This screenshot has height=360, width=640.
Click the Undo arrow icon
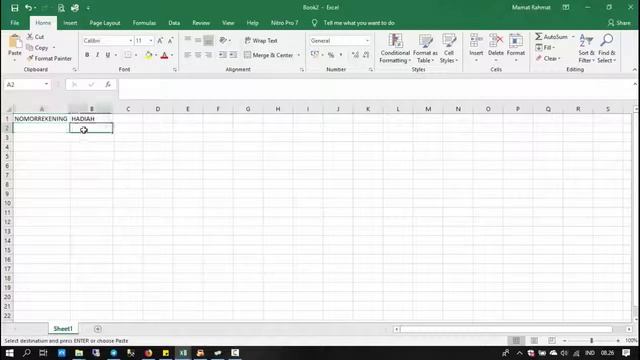[x=28, y=8]
